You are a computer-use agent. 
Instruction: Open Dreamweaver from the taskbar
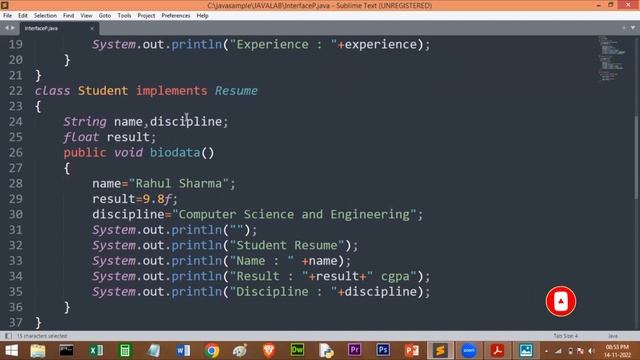click(297, 350)
